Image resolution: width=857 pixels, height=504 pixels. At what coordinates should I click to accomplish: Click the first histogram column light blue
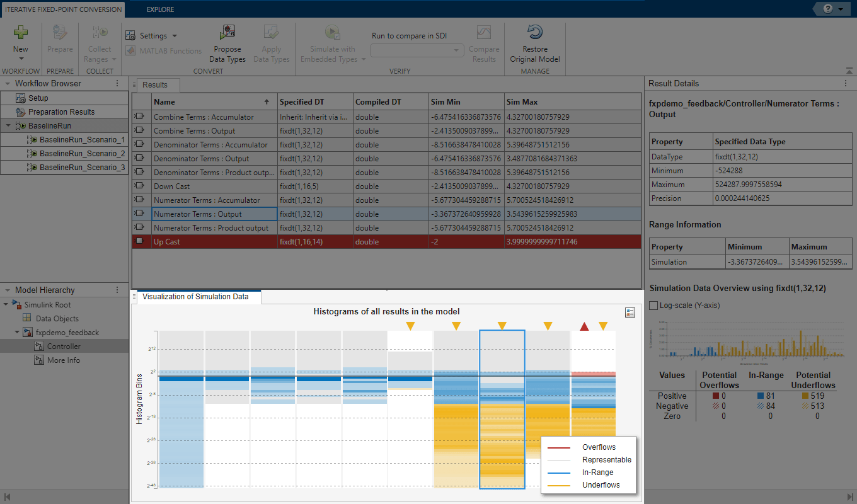(181, 409)
